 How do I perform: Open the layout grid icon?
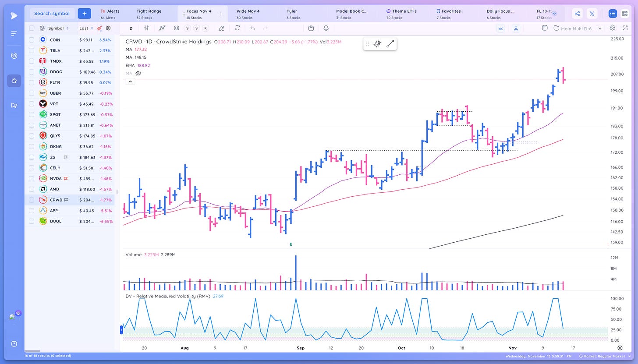176,28
